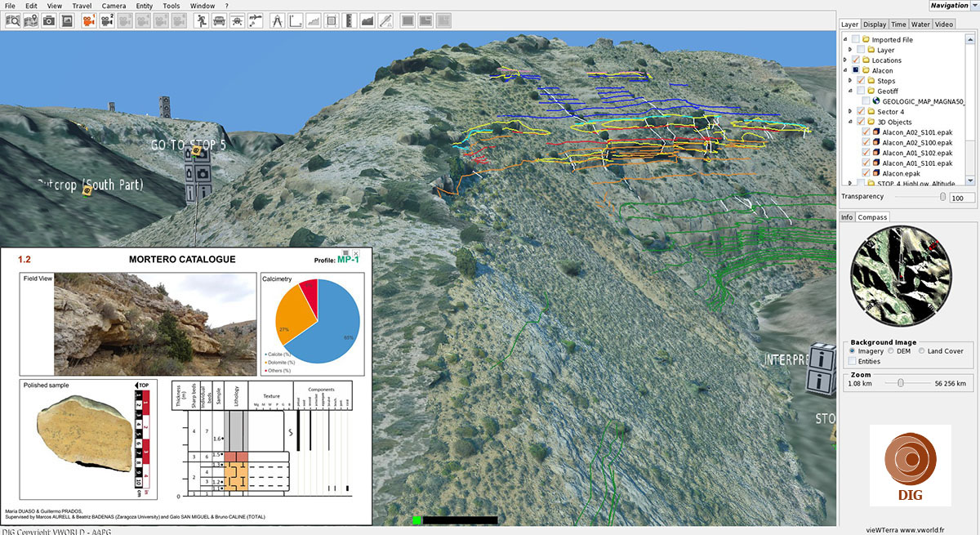Choose the car travel mode icon
The height and width of the screenshot is (535, 980).
pyautogui.click(x=219, y=20)
